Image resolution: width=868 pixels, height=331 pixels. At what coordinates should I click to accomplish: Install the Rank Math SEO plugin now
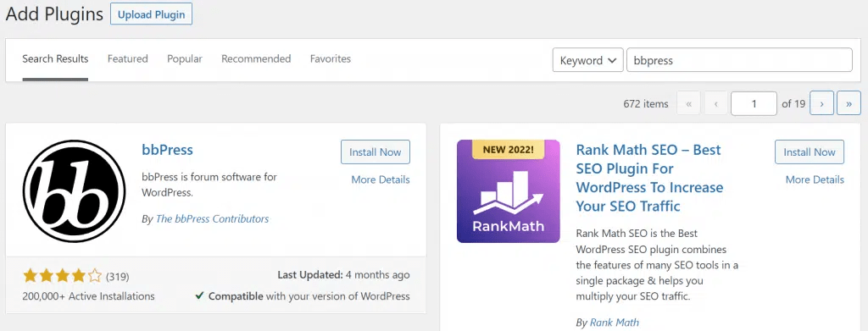pos(810,152)
